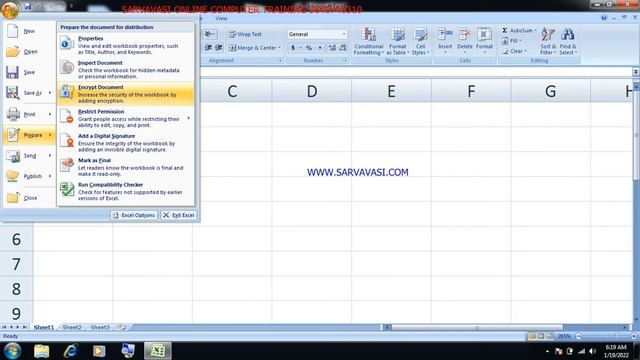Image resolution: width=640 pixels, height=360 pixels.
Task: Click orientation icon in Alignment group
Action: coord(210,34)
